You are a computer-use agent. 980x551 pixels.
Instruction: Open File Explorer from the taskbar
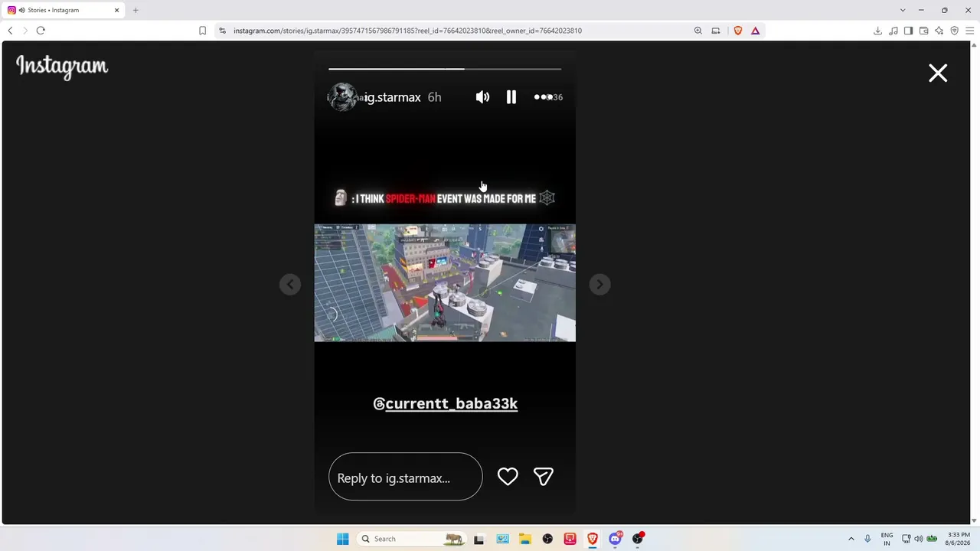click(x=525, y=539)
